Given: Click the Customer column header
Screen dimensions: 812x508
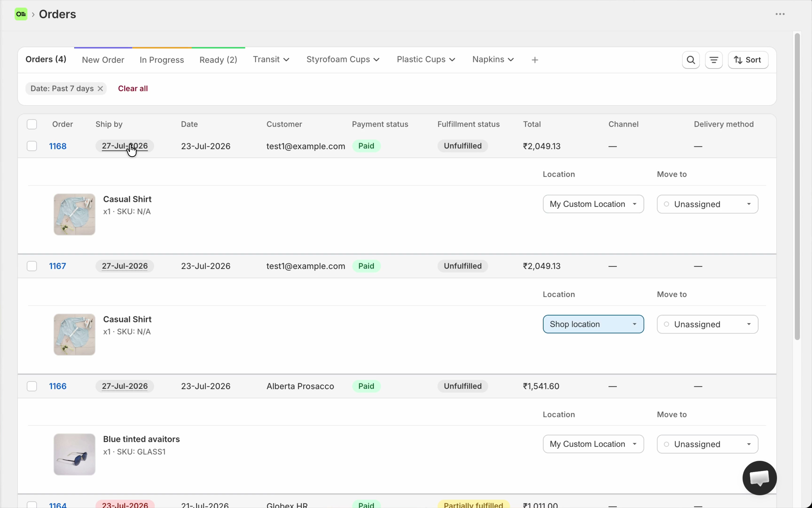Looking at the screenshot, I should point(284,124).
